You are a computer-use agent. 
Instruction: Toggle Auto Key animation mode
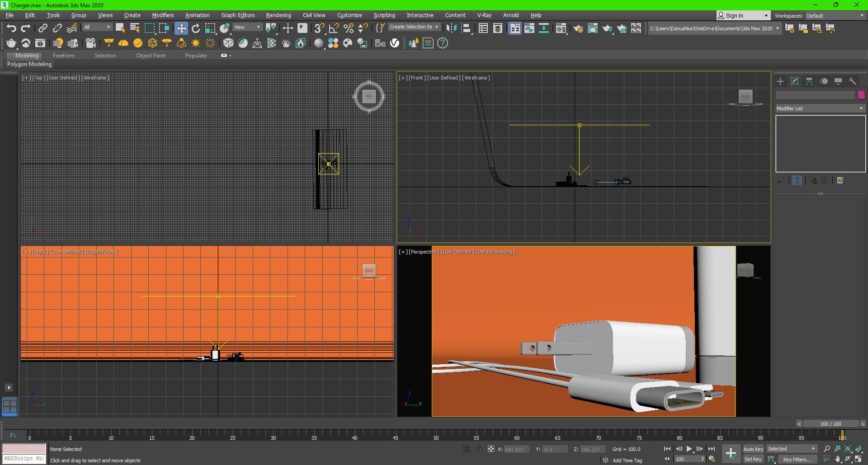coord(753,449)
